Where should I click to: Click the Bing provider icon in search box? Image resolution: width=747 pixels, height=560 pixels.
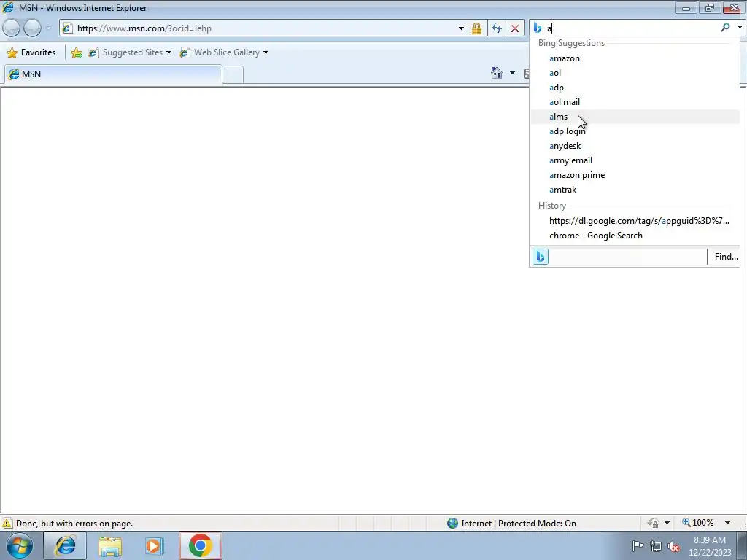click(x=538, y=28)
